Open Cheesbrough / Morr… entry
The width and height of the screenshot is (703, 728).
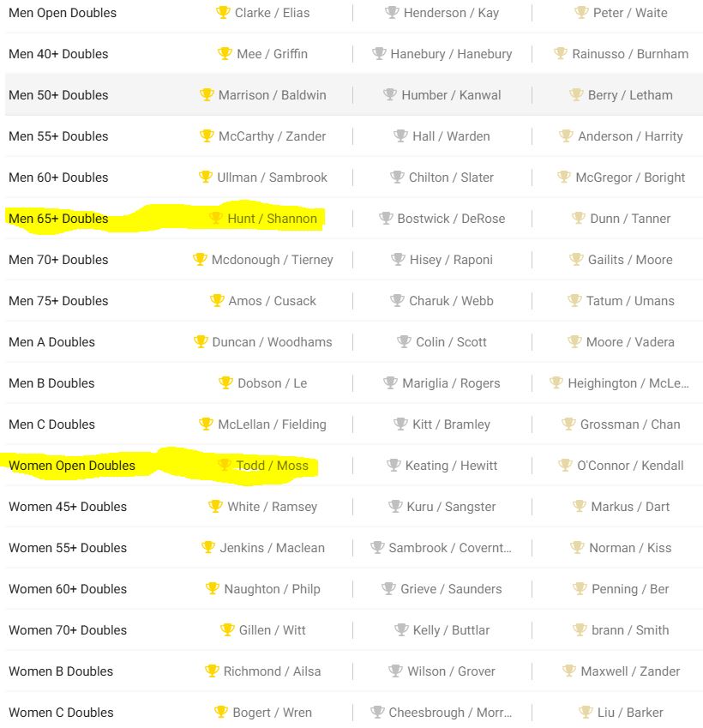450,713
